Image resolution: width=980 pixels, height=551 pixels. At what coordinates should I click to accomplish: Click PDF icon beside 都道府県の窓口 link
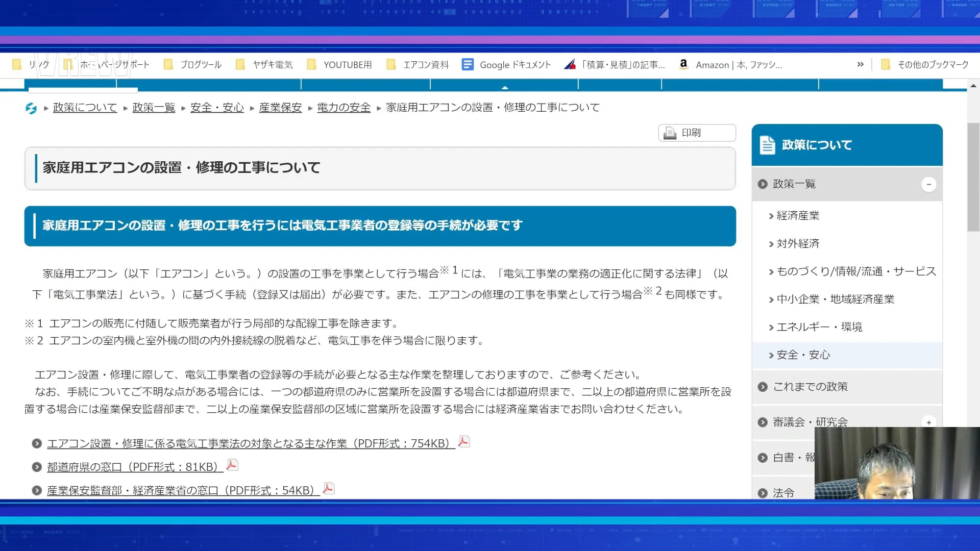pyautogui.click(x=232, y=465)
